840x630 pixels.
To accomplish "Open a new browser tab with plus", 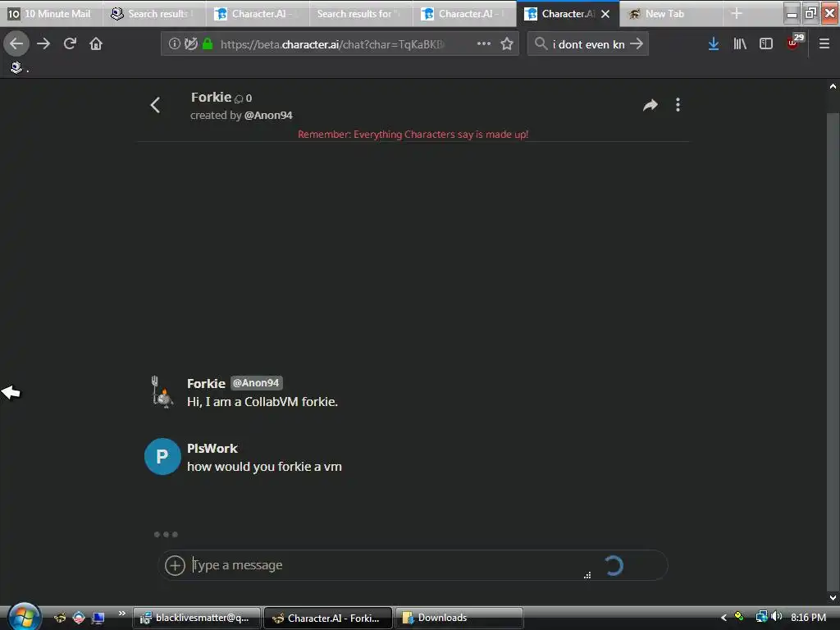I will (x=737, y=14).
